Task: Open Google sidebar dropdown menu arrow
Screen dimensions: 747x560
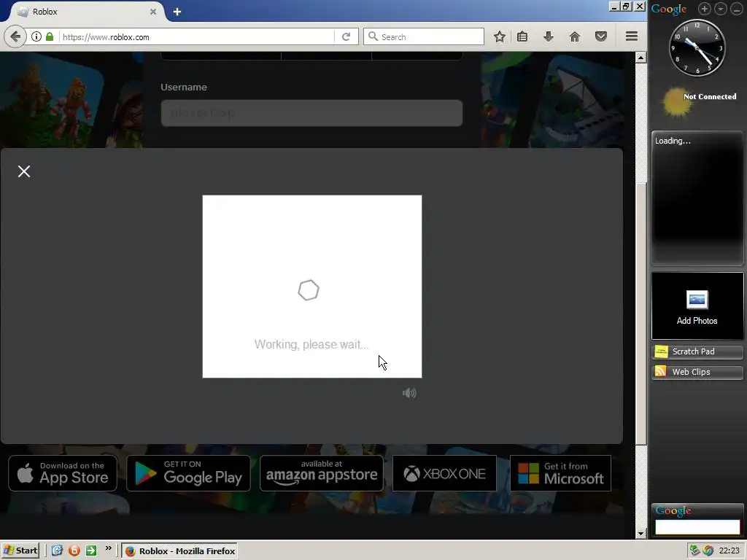Action: [x=720, y=9]
